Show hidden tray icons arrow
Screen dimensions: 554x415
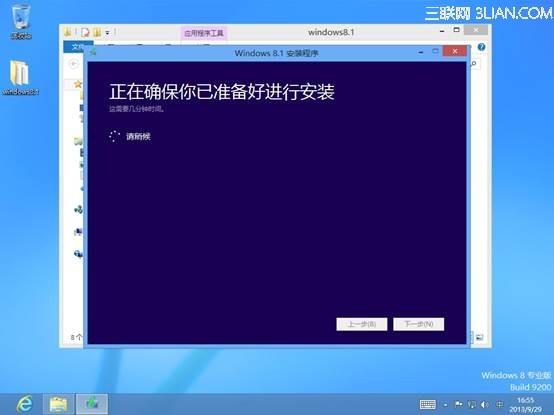[446, 405]
